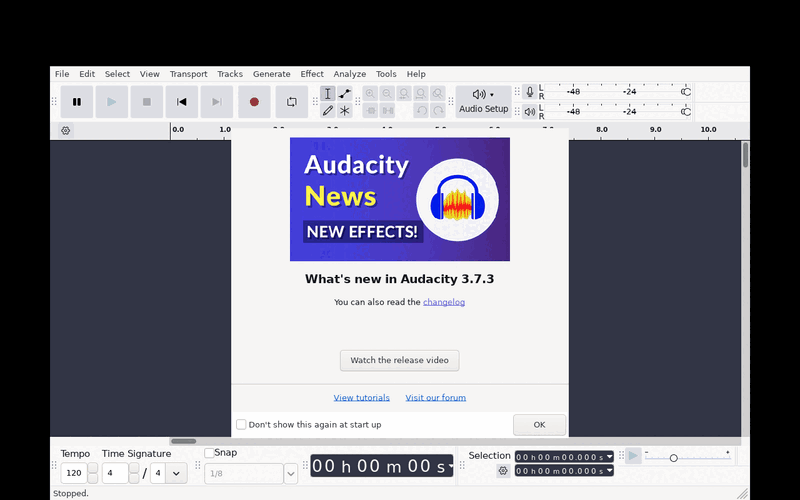Open the snap interval 1/8 dropdown
Image resolution: width=800 pixels, height=500 pixels.
click(x=291, y=473)
